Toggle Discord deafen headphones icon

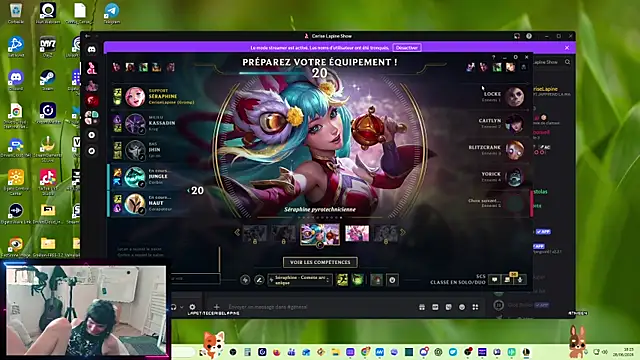coord(173,307)
